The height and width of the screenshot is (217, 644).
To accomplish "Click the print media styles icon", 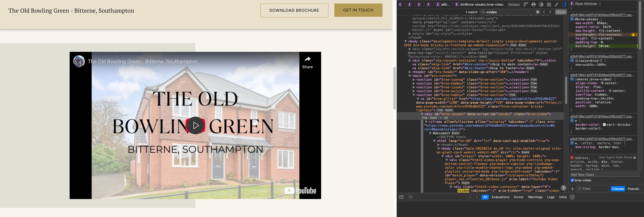I will click(x=534, y=4).
